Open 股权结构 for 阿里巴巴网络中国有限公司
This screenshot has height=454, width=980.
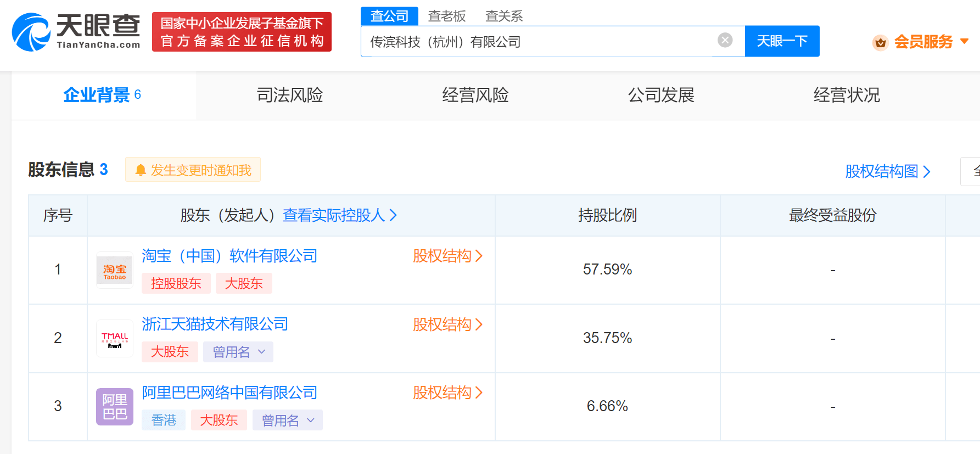pos(447,393)
